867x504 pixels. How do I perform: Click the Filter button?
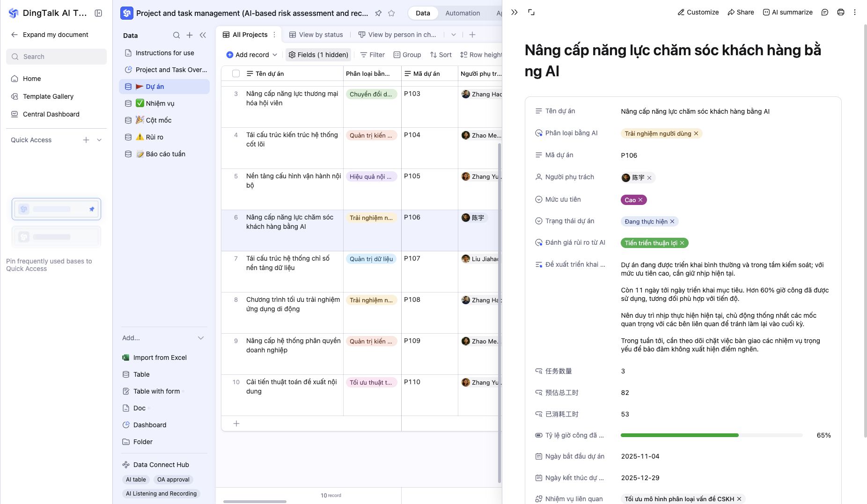coord(372,55)
